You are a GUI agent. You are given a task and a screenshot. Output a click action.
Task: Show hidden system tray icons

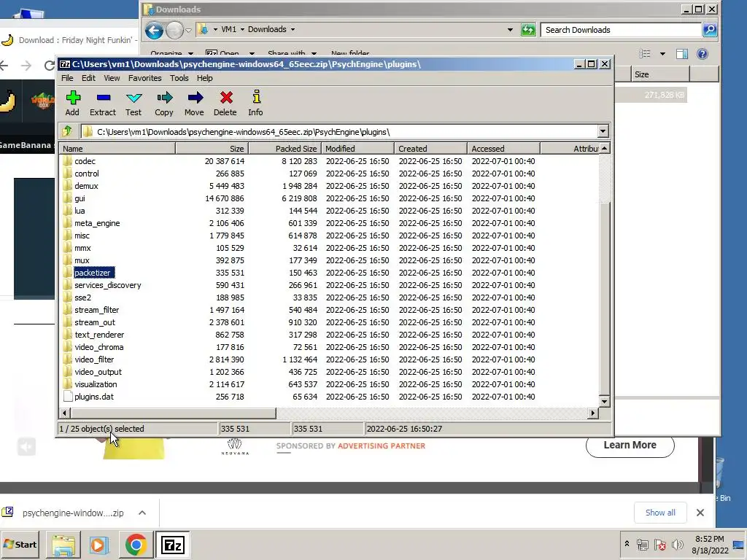627,543
